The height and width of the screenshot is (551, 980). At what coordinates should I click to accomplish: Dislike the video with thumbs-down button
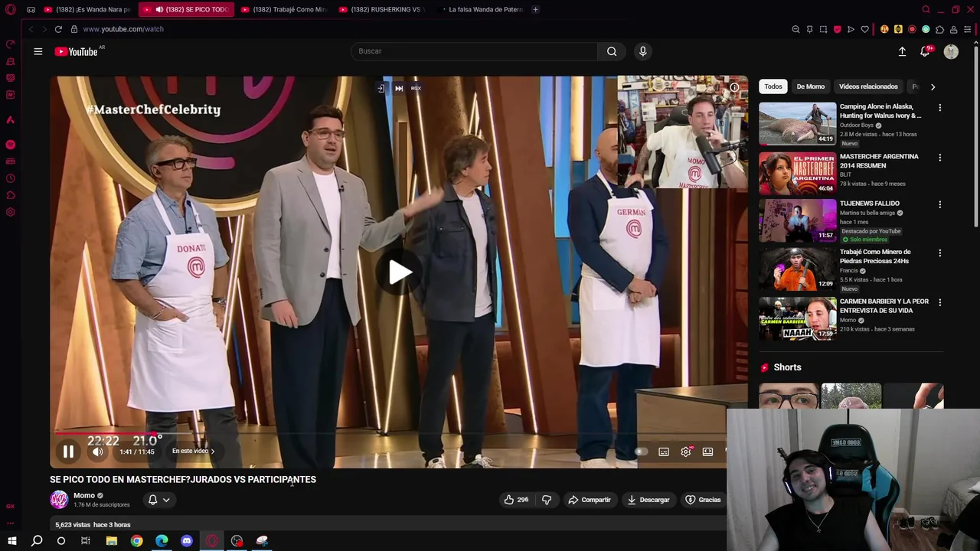[x=547, y=500]
